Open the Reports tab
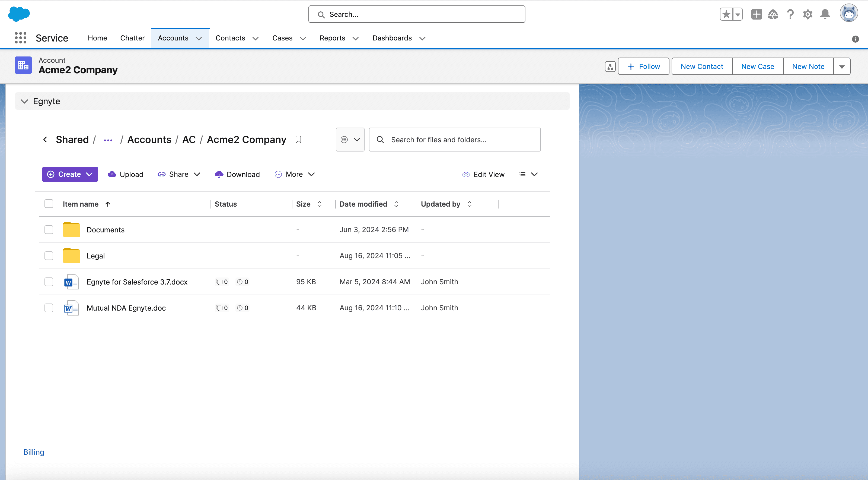Image resolution: width=868 pixels, height=480 pixels. point(332,38)
